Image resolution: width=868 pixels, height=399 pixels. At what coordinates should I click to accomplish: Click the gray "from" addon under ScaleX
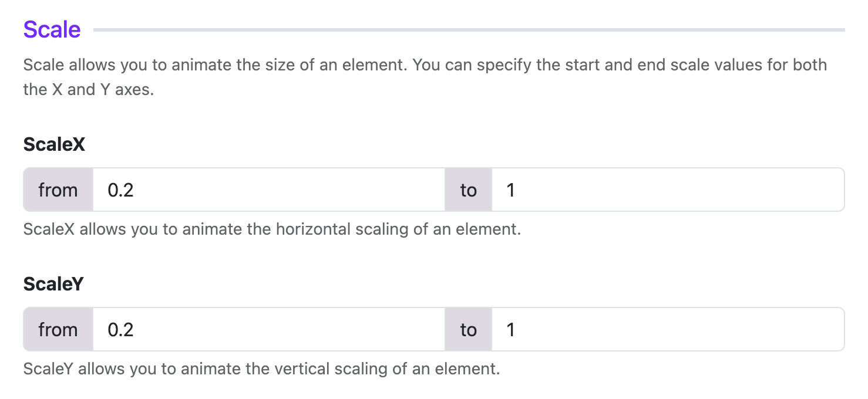[x=58, y=190]
